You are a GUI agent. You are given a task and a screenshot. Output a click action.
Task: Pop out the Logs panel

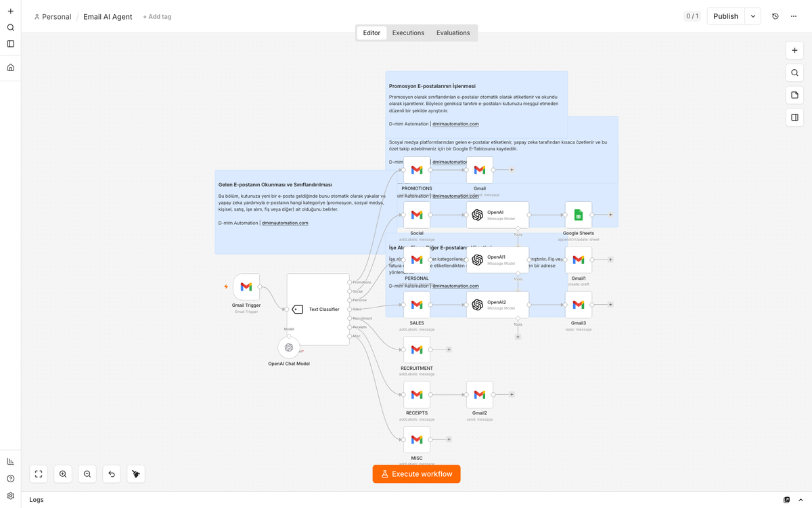(x=786, y=500)
